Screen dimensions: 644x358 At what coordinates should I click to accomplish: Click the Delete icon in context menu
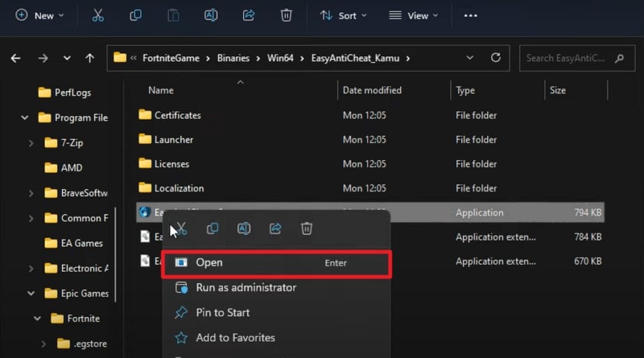(x=306, y=228)
